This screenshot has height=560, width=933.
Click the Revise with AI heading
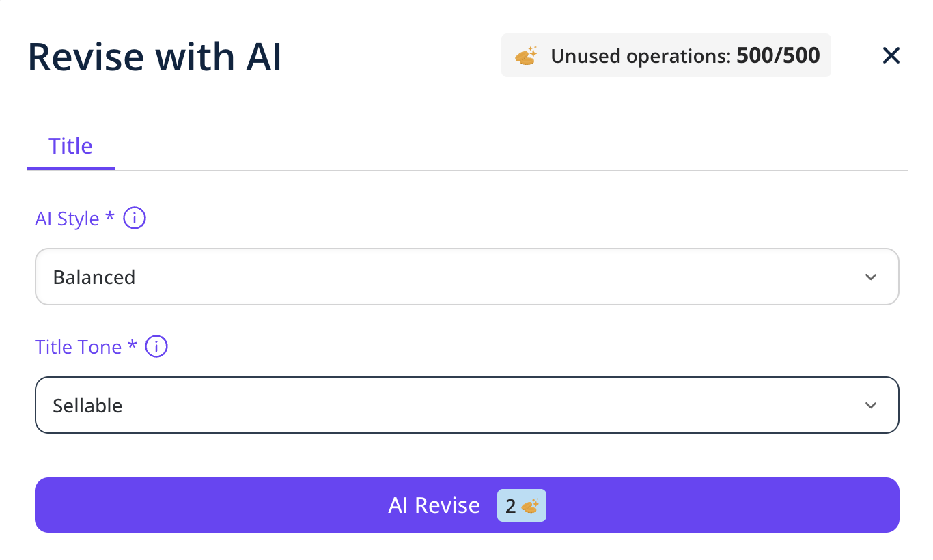tap(154, 57)
